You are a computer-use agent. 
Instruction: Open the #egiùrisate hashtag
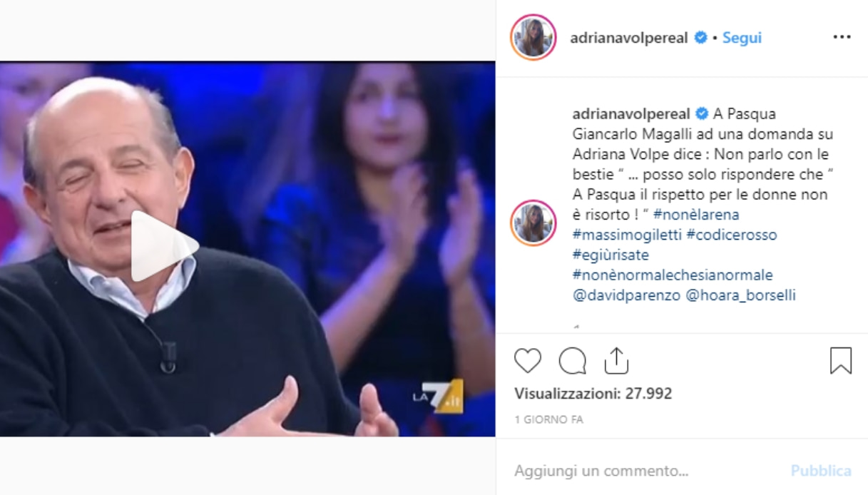(611, 255)
